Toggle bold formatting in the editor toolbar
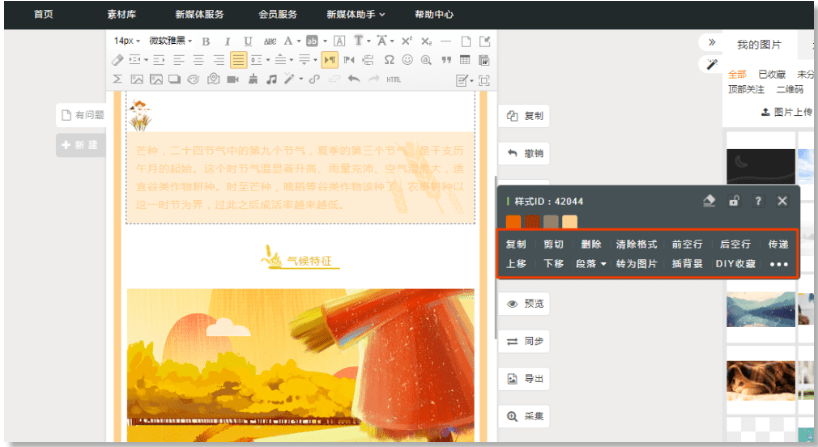The image size is (818, 447). (x=206, y=42)
